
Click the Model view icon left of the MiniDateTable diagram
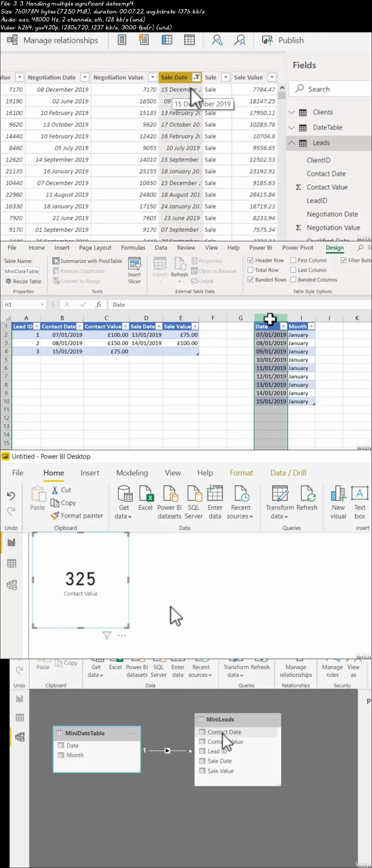click(x=20, y=737)
